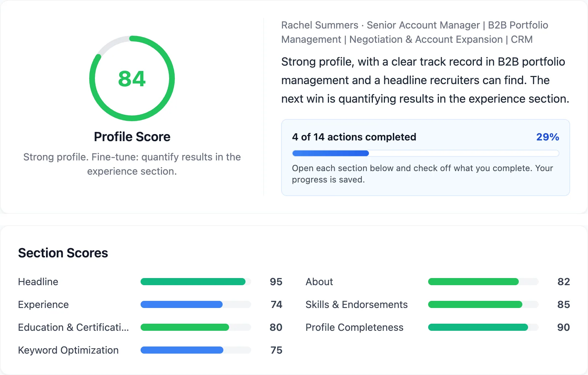588x375 pixels.
Task: Click the 29% completion value
Action: (547, 137)
